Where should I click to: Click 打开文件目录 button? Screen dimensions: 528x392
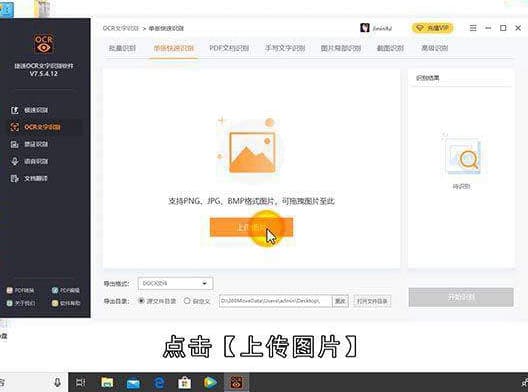[x=372, y=301]
